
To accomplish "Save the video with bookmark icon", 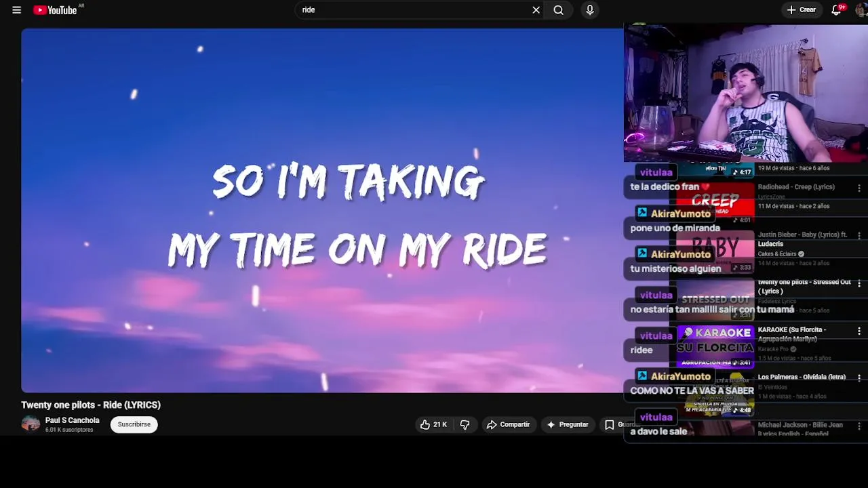I will (610, 424).
